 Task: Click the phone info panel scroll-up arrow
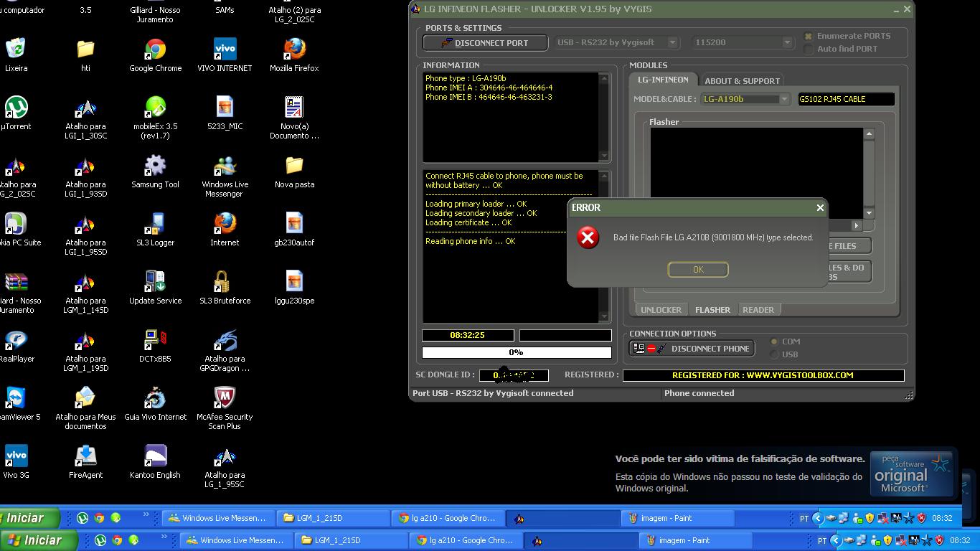pos(603,79)
